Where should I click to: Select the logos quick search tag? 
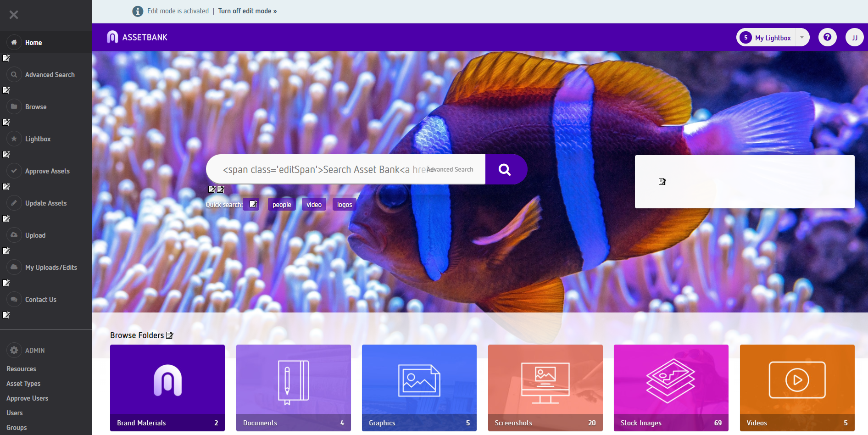point(345,205)
